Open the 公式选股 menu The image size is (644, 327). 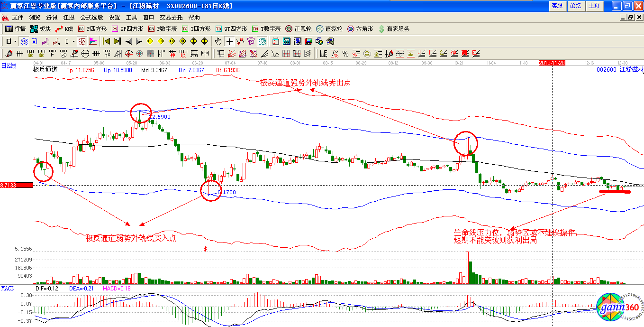tap(91, 17)
